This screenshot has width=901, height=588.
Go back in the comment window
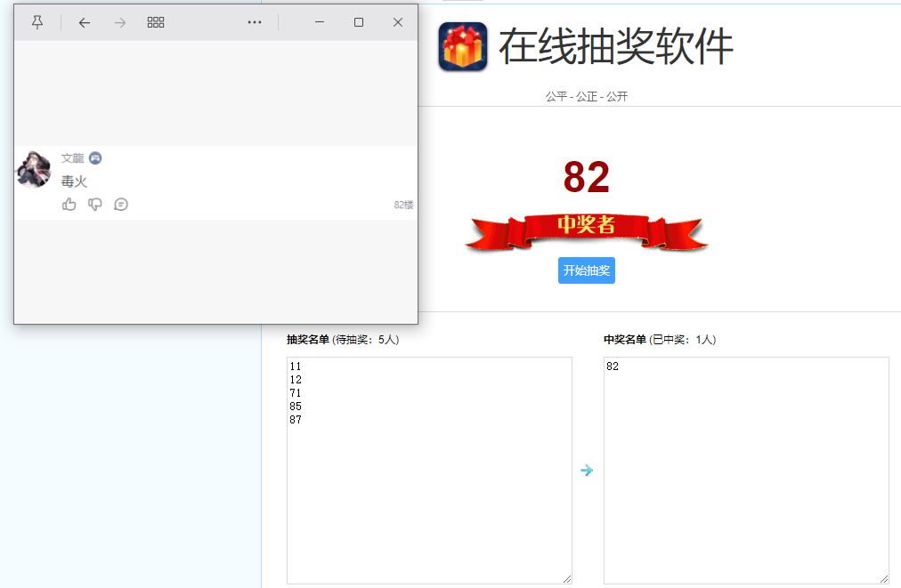[85, 22]
